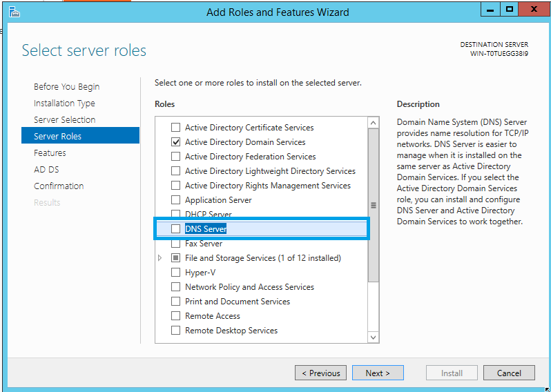Maximize the wizard window
The width and height of the screenshot is (551, 392).
(x=509, y=10)
